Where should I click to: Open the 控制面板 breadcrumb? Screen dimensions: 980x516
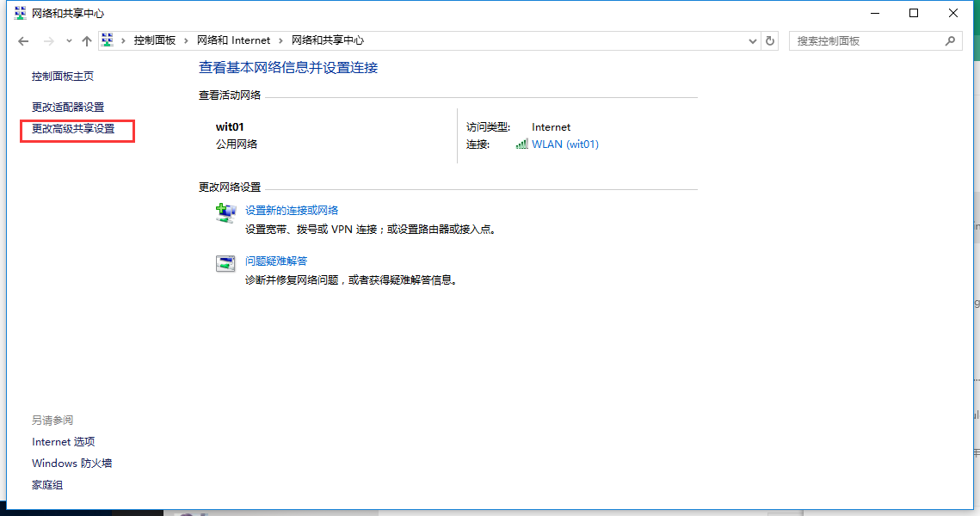click(154, 40)
